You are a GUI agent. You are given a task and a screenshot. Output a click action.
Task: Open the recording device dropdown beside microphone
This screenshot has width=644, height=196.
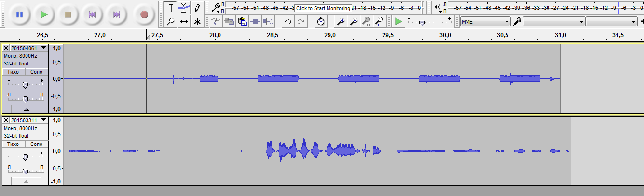[x=554, y=22]
